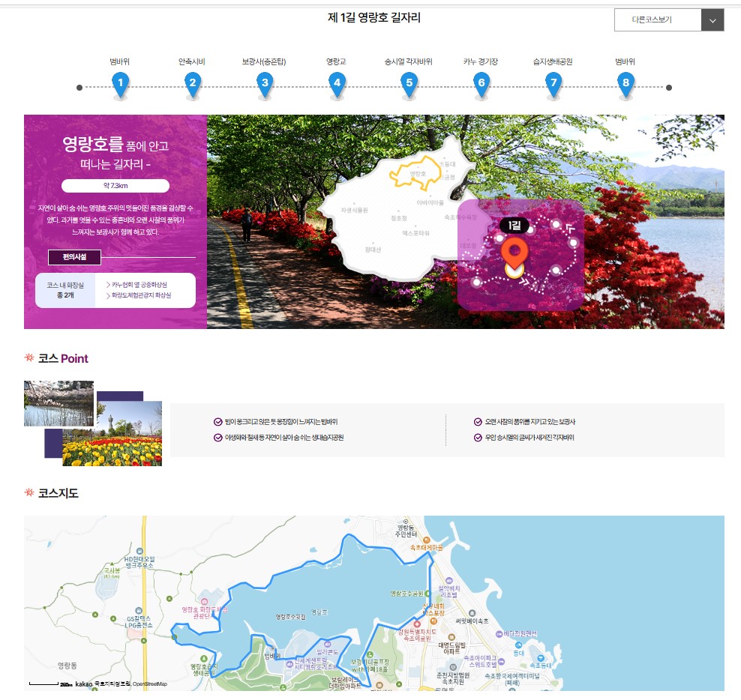Click the orange location pin under 1길
This screenshot has width=741, height=700.
tap(514, 253)
